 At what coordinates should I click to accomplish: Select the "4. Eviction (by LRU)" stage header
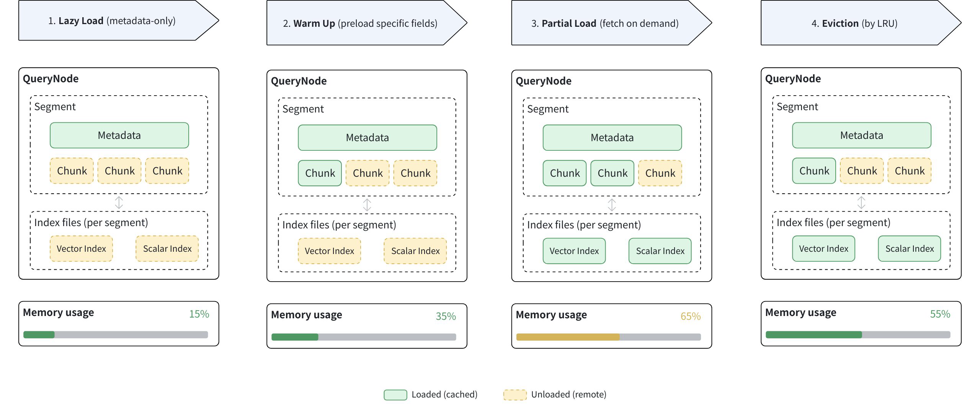(x=854, y=23)
